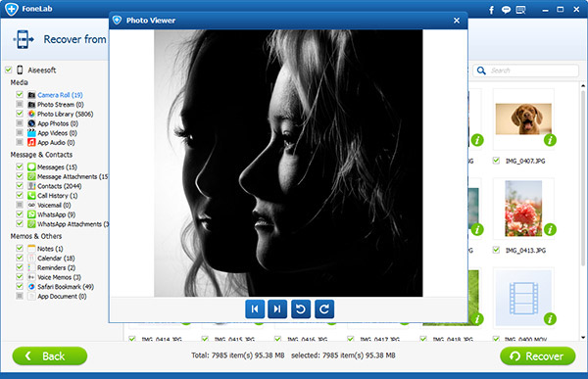Uncheck the Contacts checkbox
The image size is (588, 379).
[20, 185]
